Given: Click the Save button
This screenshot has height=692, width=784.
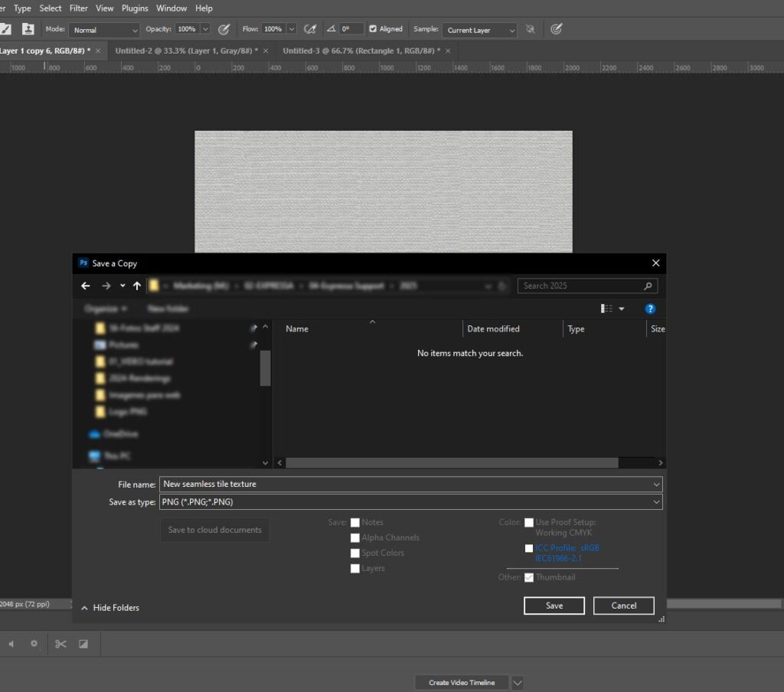Looking at the screenshot, I should [x=554, y=605].
